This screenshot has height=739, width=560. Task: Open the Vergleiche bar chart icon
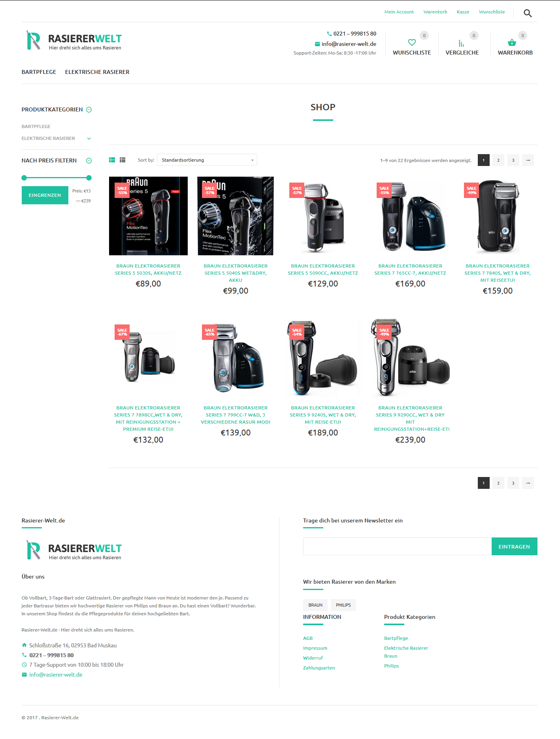461,43
